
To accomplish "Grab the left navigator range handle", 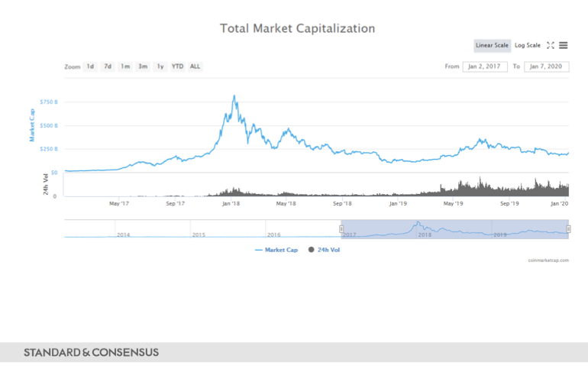I will point(341,228).
